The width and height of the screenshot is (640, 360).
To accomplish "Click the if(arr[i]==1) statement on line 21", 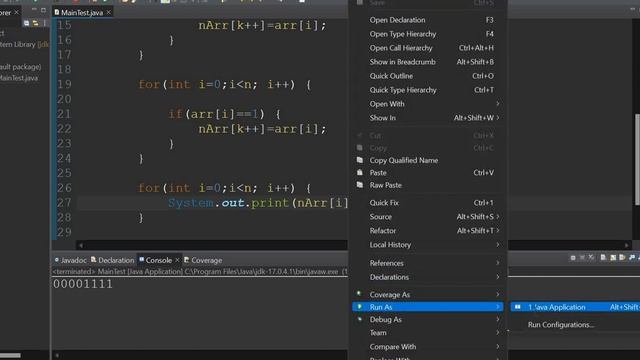I will click(x=224, y=114).
